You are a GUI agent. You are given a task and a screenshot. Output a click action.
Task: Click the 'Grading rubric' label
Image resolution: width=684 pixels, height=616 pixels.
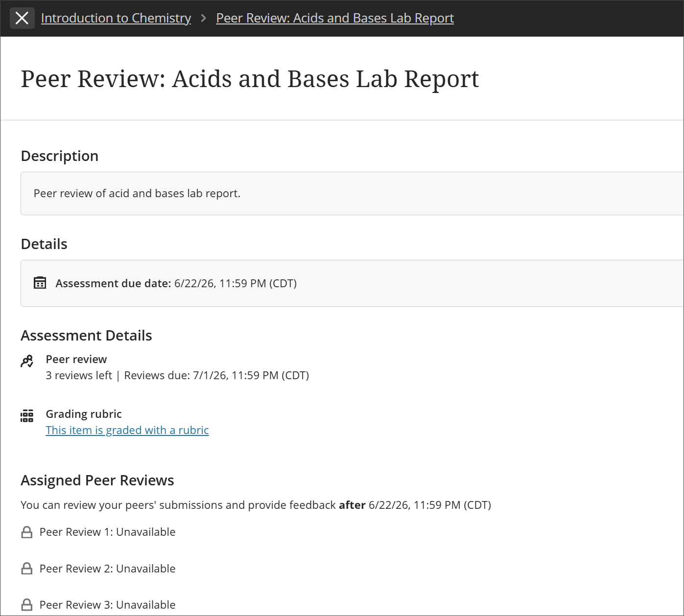click(x=84, y=414)
